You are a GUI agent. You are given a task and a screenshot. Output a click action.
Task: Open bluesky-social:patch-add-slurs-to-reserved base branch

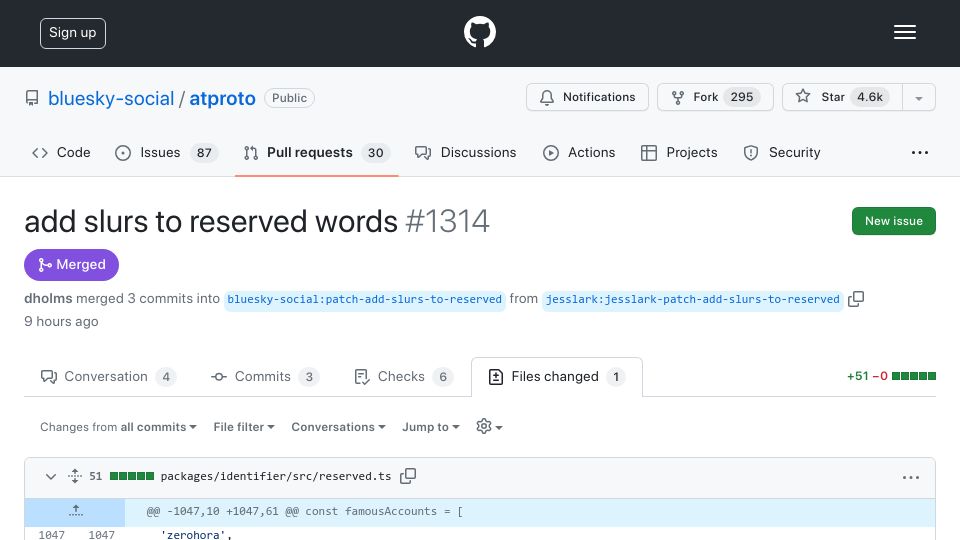364,299
